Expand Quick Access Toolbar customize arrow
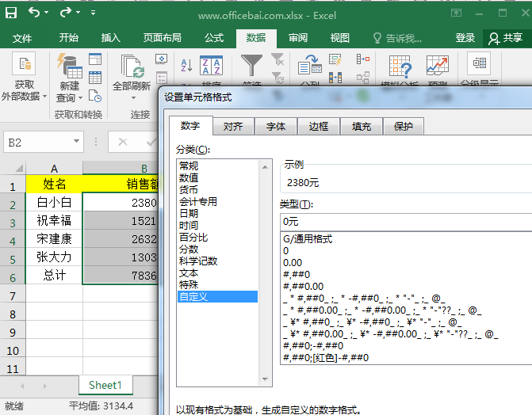532x415 pixels. point(93,13)
